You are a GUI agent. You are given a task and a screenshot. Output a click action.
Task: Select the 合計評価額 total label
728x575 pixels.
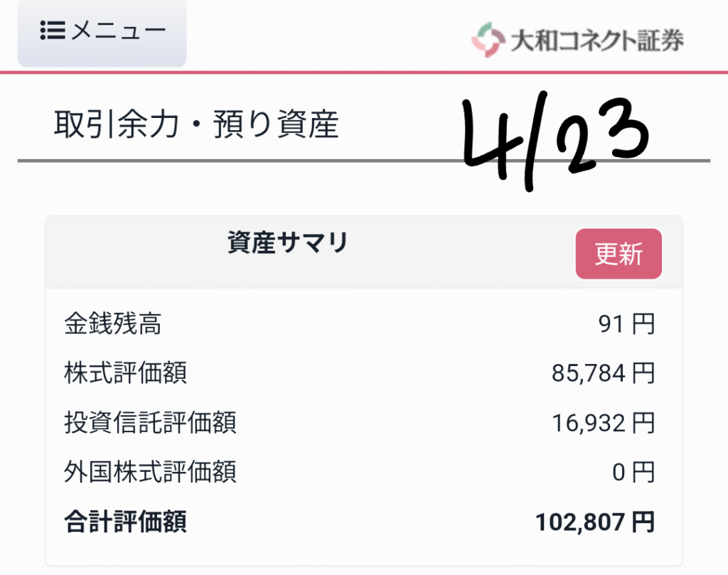click(125, 522)
